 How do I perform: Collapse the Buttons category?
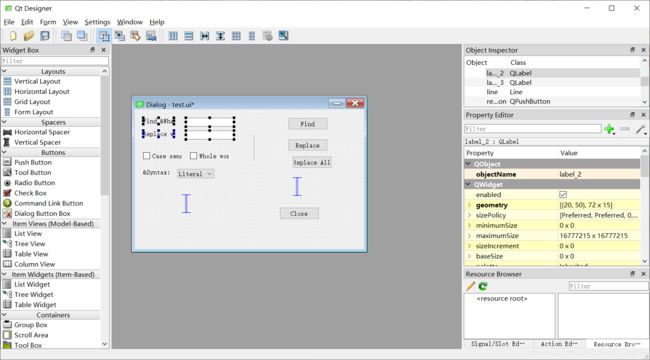pyautogui.click(x=4, y=152)
